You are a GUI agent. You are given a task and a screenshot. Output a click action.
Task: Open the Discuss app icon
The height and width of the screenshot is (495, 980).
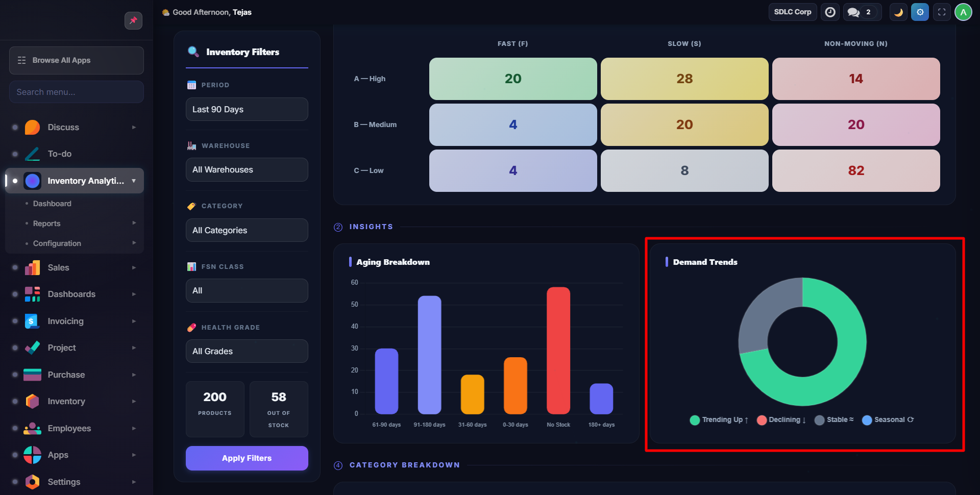click(33, 127)
